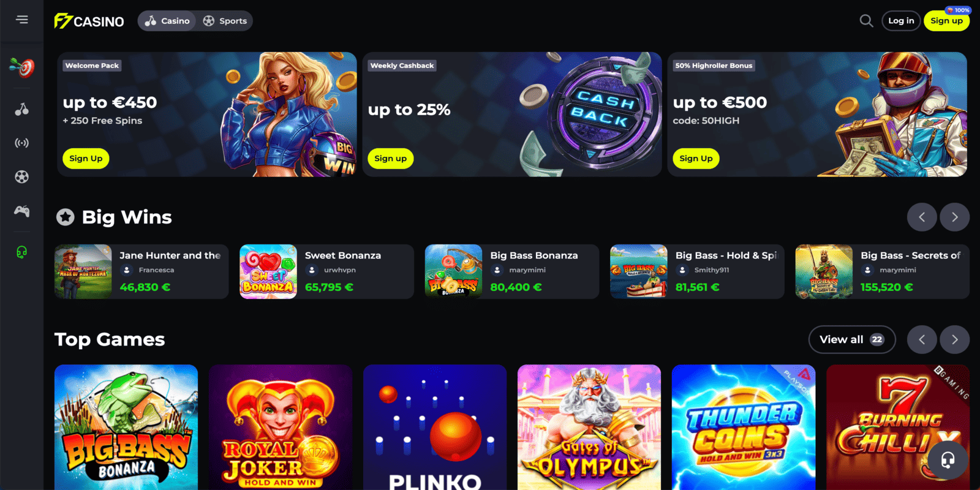Open the Sweet Bonanza big win card
The height and width of the screenshot is (490, 980).
click(326, 271)
